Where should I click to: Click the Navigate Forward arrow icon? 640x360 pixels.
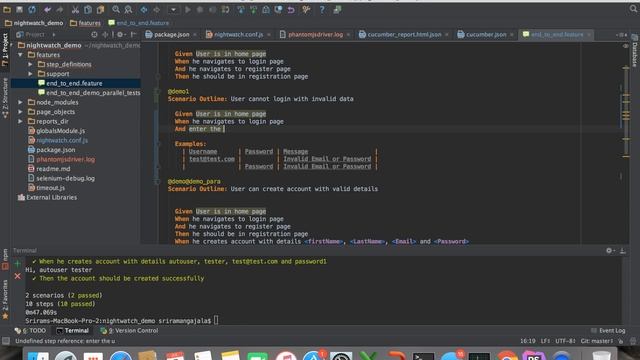pos(156,9)
